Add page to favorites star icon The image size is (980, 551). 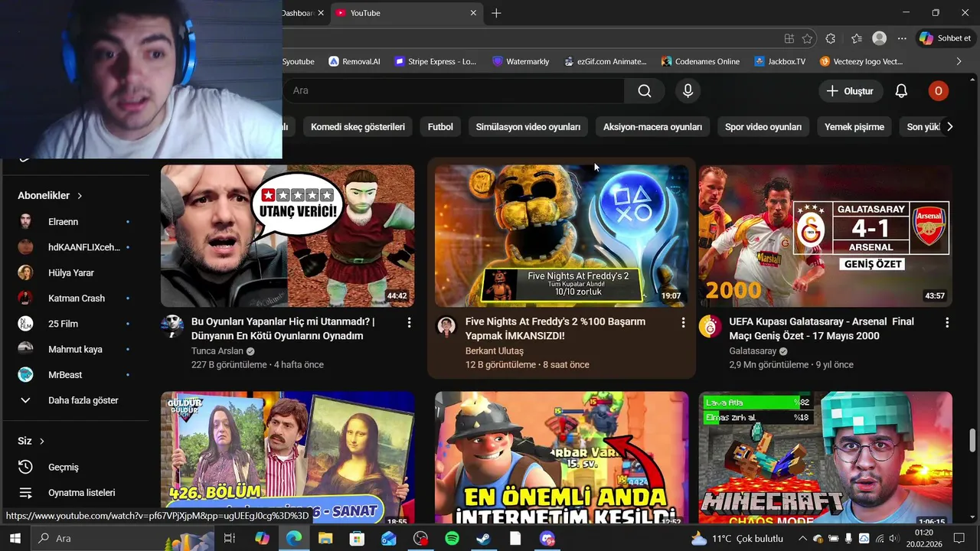807,38
